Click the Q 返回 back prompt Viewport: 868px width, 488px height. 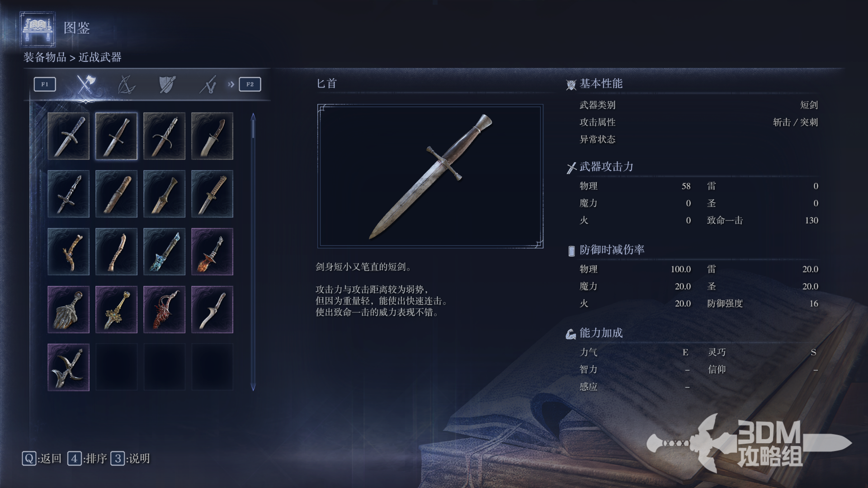click(x=42, y=459)
